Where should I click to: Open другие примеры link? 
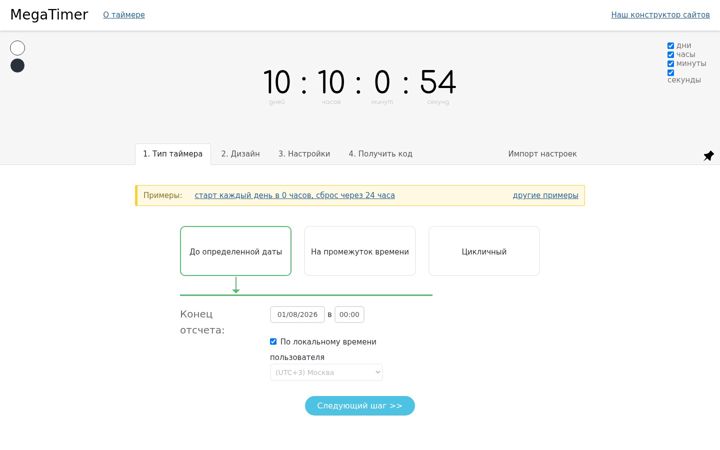(546, 195)
